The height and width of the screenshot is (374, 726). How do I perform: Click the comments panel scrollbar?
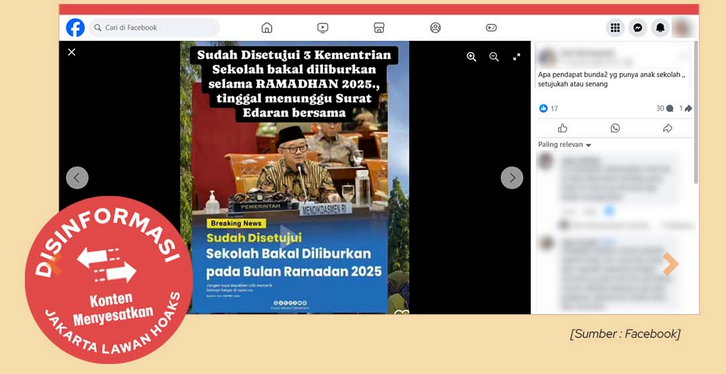point(695,112)
